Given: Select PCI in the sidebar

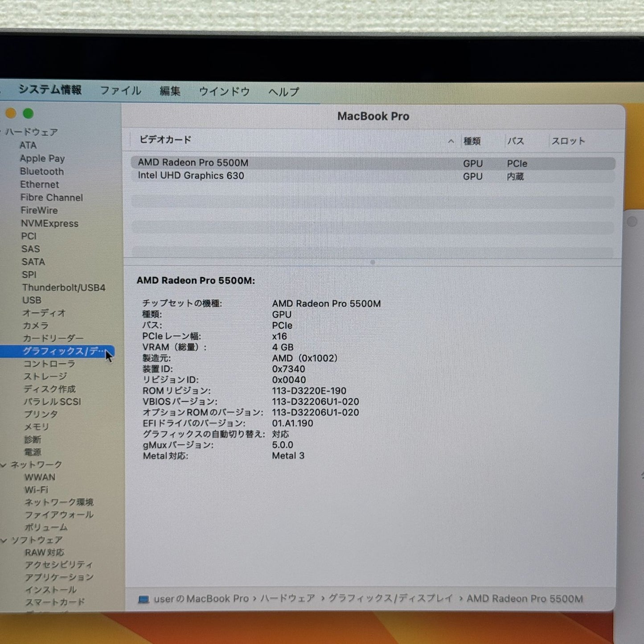Looking at the screenshot, I should (x=29, y=236).
